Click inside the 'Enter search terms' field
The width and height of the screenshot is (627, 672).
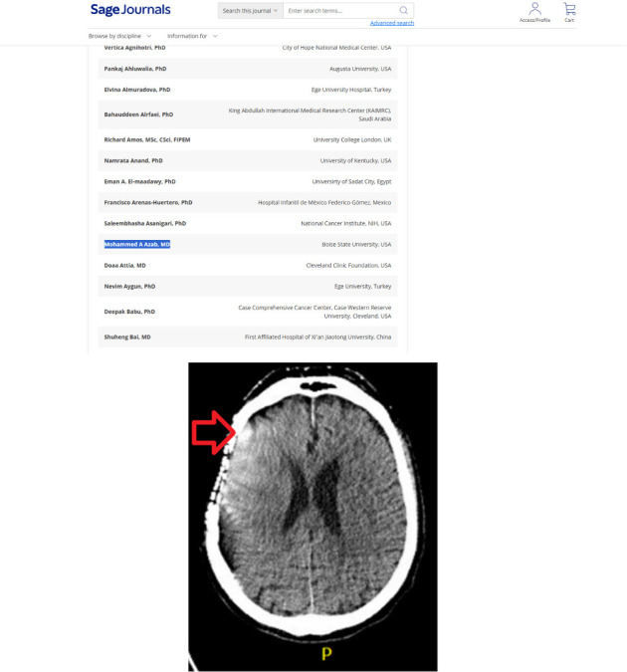point(338,10)
